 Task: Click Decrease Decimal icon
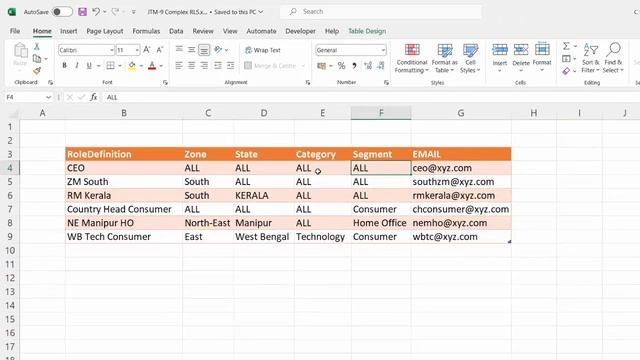tap(380, 65)
